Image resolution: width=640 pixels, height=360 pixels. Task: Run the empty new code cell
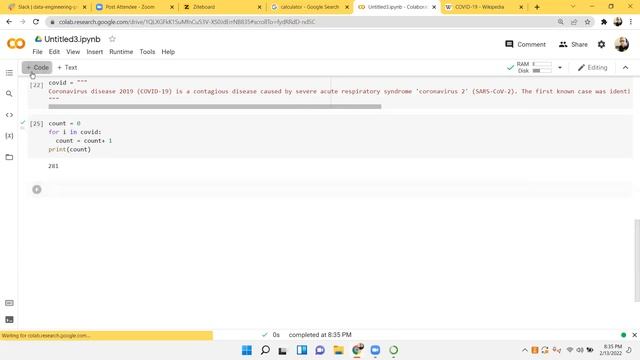tap(37, 189)
